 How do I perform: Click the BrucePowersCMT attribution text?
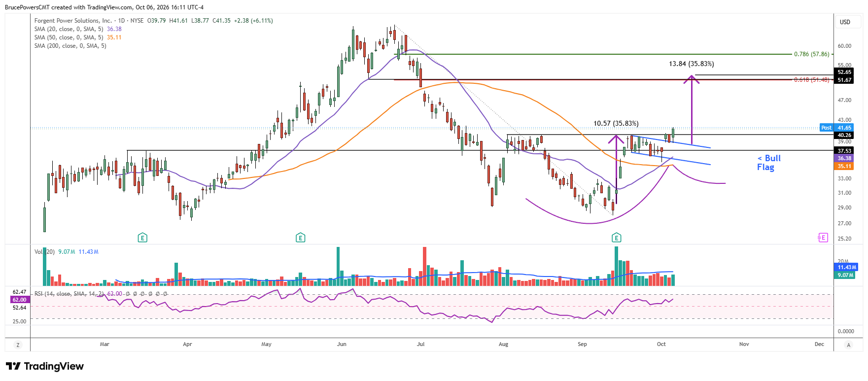point(104,7)
